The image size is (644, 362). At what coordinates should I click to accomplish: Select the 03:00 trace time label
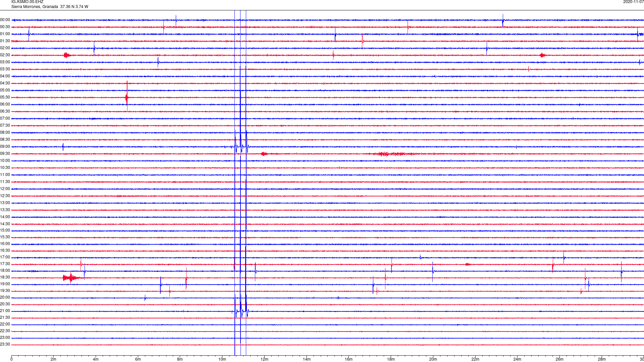[5, 62]
